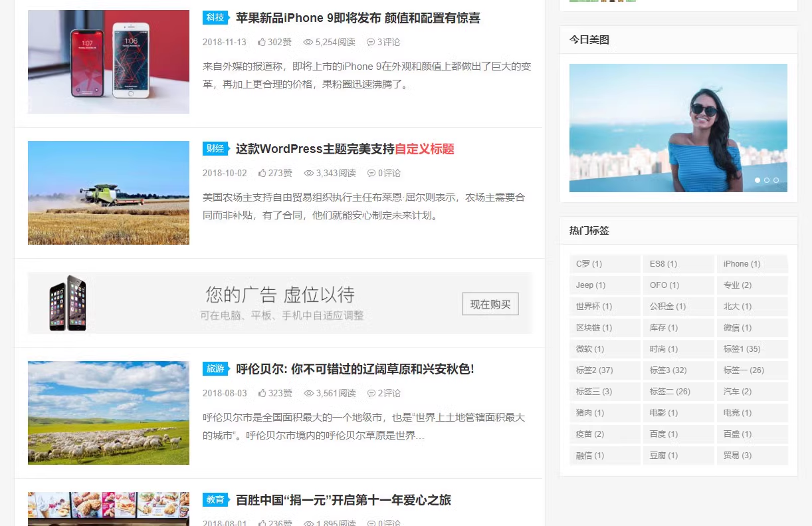Open article 百胜中国"捐一元" title
This screenshot has width=812, height=526.
(x=344, y=500)
